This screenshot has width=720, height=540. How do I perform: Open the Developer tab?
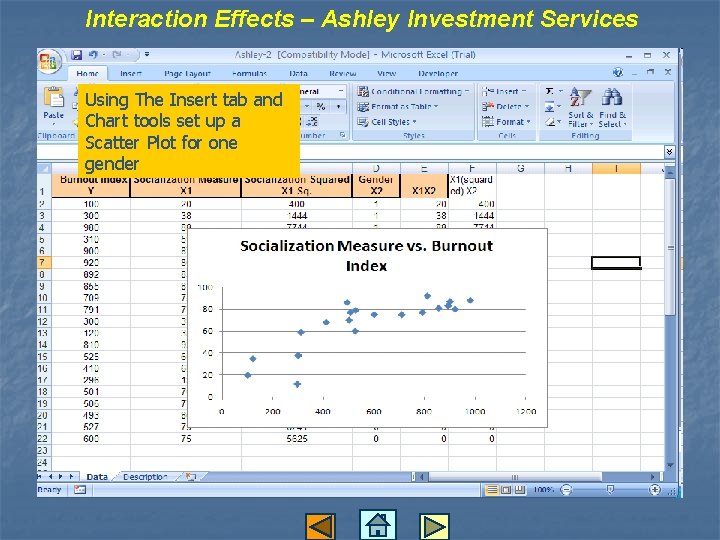click(x=438, y=73)
